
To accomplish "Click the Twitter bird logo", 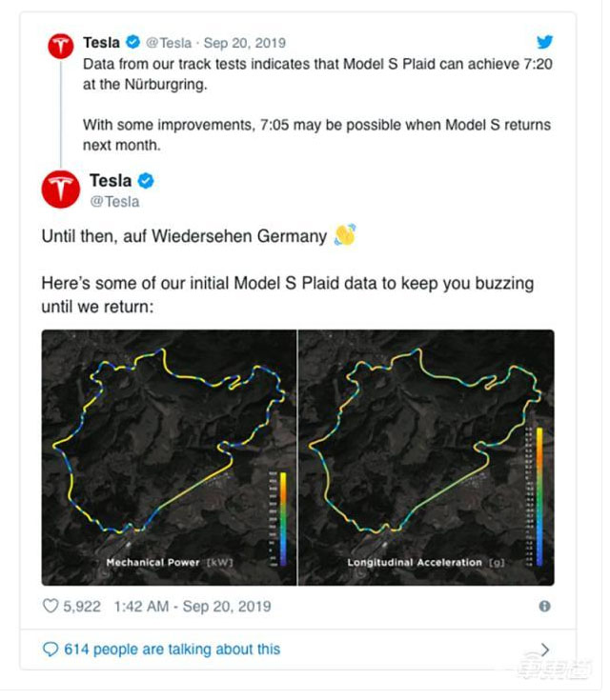I will pyautogui.click(x=544, y=42).
